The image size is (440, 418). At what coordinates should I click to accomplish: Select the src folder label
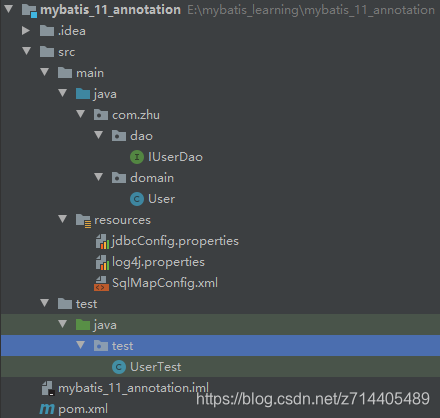[66, 52]
